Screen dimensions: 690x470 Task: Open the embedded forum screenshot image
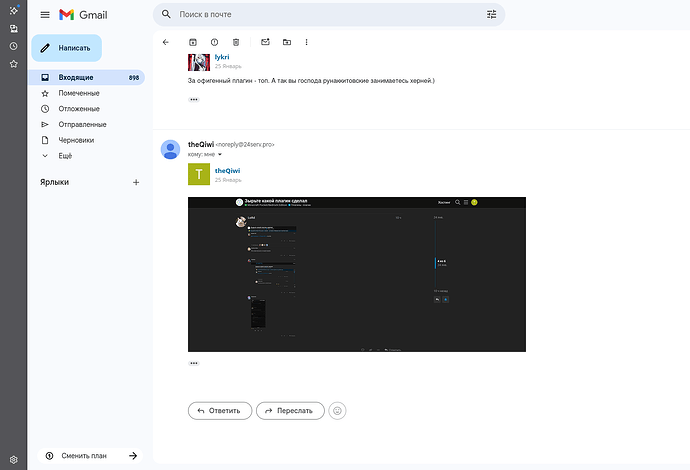pyautogui.click(x=357, y=274)
